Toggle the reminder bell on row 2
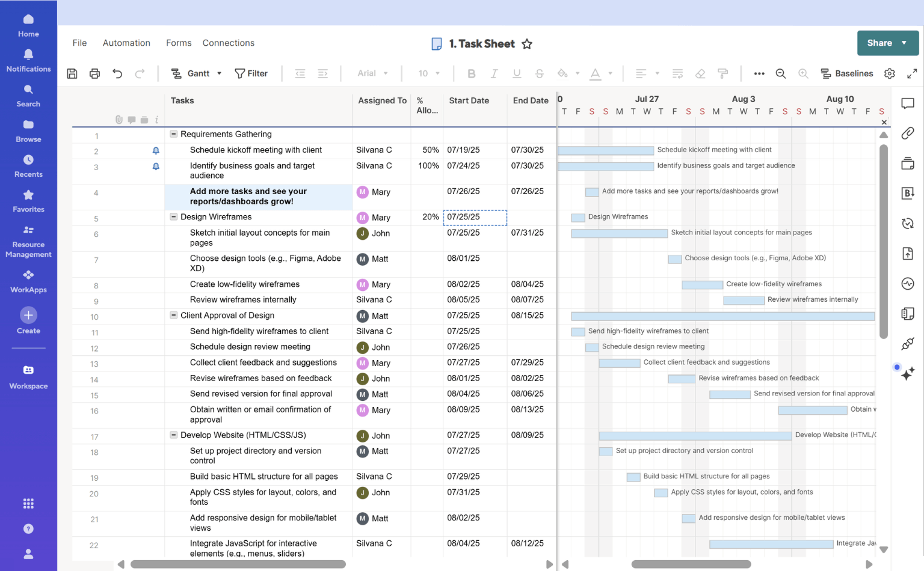The width and height of the screenshot is (924, 571). click(x=156, y=150)
